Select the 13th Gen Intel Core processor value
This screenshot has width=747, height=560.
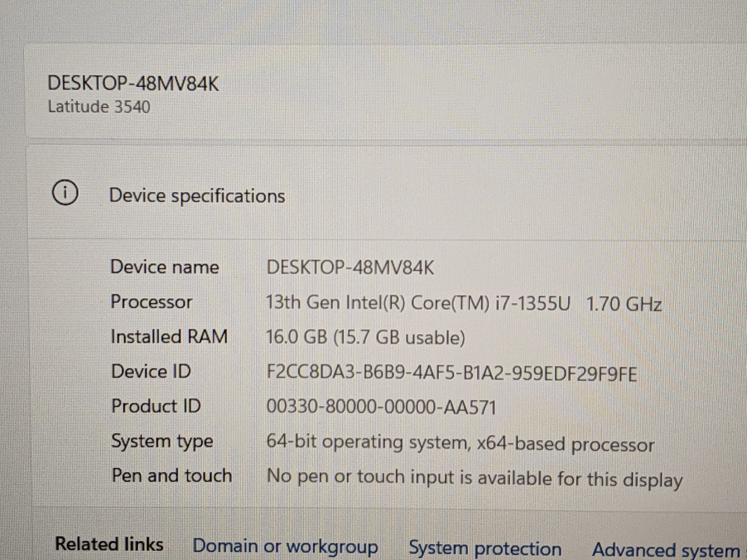pos(463,304)
